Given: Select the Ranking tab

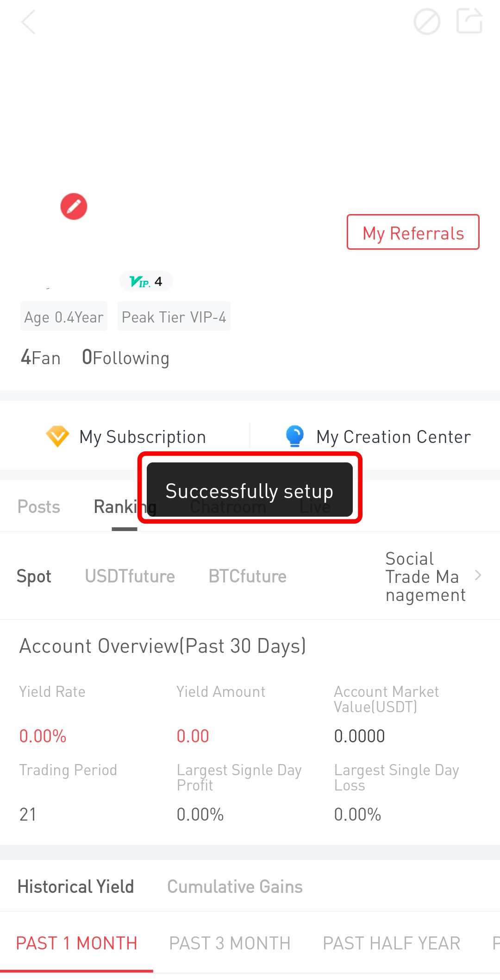Looking at the screenshot, I should coord(117,507).
